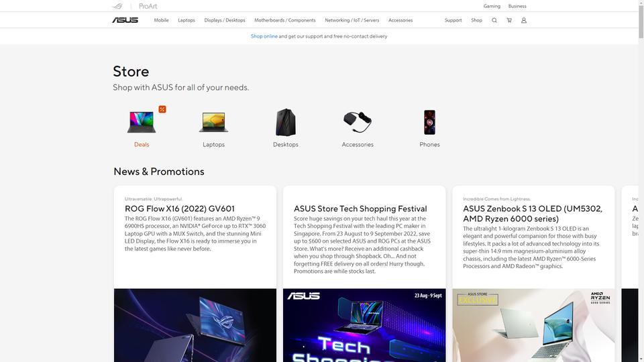Open the Laptops store category

pos(213,127)
